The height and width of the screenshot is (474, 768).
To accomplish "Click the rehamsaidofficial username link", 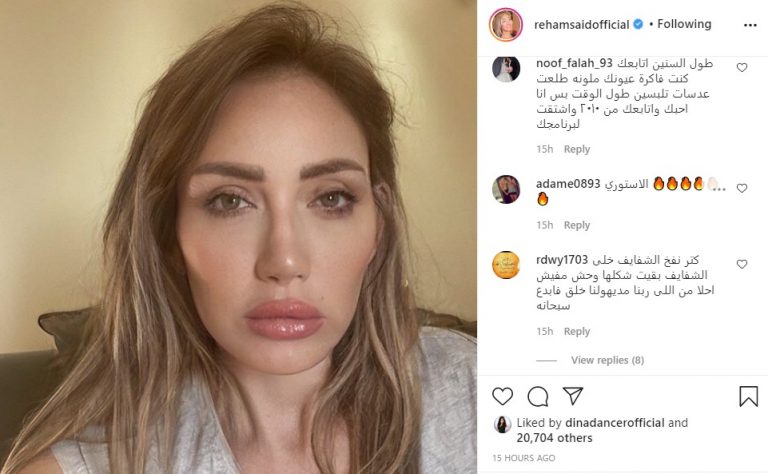I will [581, 24].
